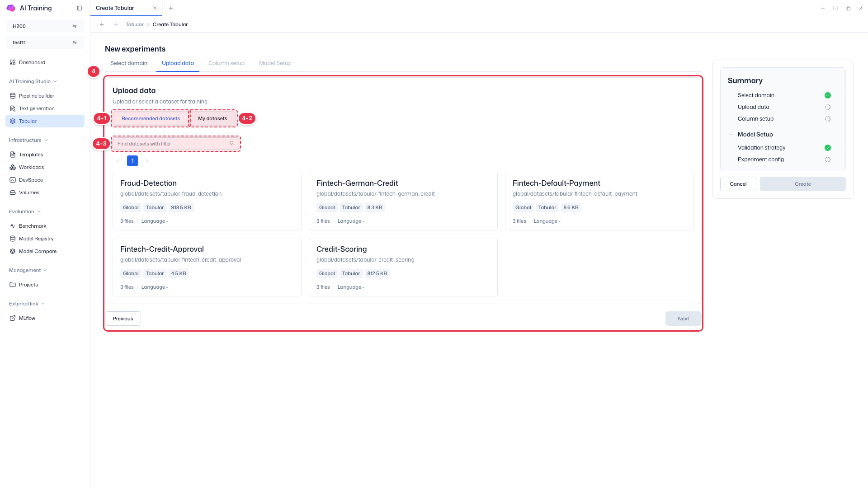Screen dimensions: 868x488
Task: Open DevSpace page
Action: point(45,180)
